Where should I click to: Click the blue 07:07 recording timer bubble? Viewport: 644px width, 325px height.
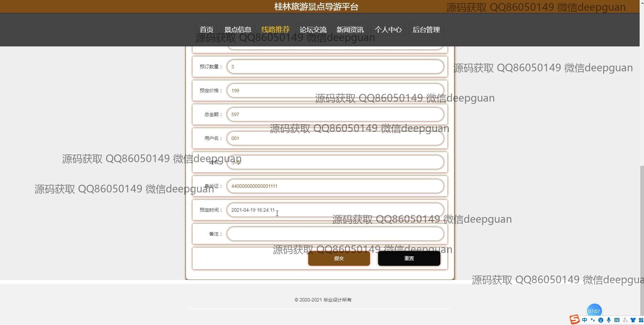594,311
